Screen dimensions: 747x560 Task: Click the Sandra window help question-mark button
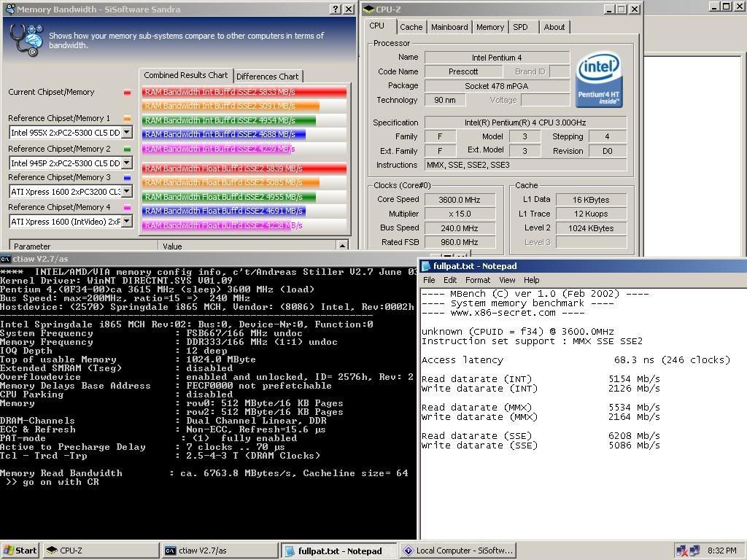336,9
